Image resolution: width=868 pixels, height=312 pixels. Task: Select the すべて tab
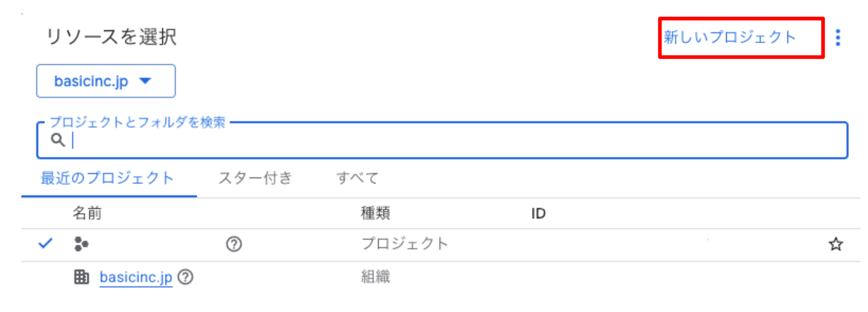pyautogui.click(x=357, y=178)
